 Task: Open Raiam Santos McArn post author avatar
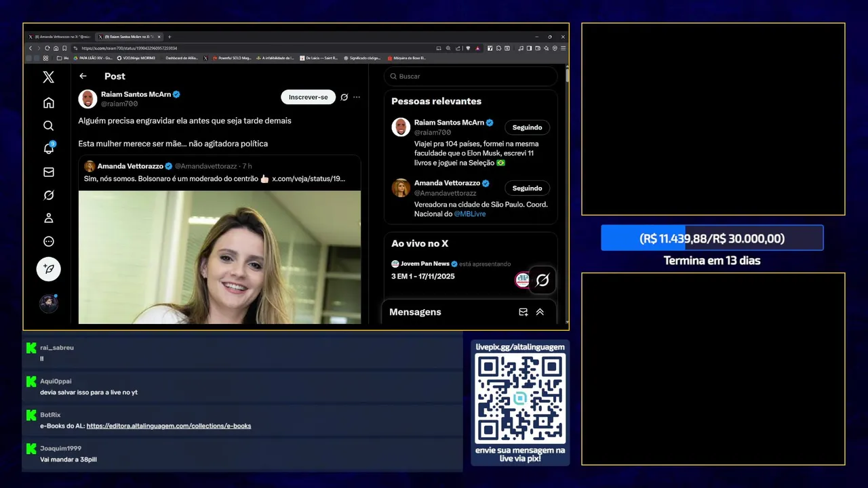[87, 99]
